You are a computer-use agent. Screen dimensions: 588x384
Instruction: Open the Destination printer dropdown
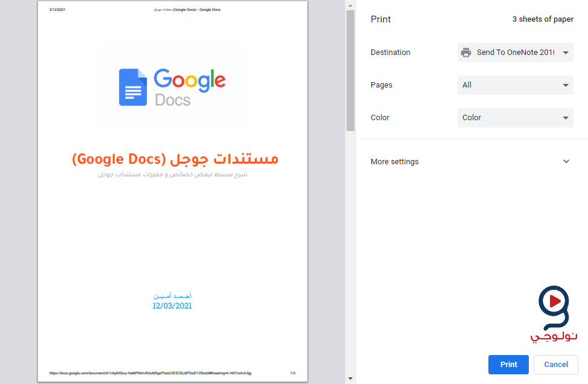pos(515,53)
